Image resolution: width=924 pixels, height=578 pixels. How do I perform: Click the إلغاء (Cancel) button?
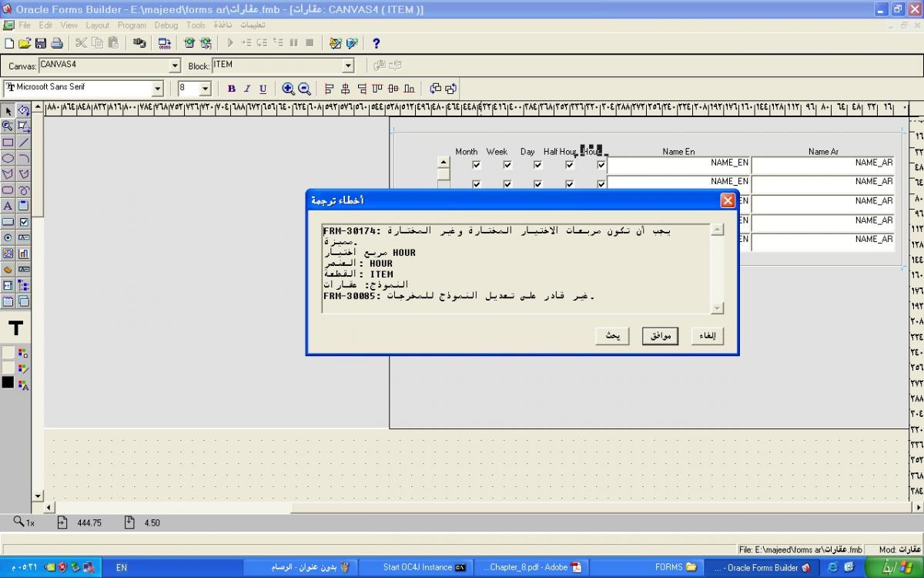tap(706, 336)
